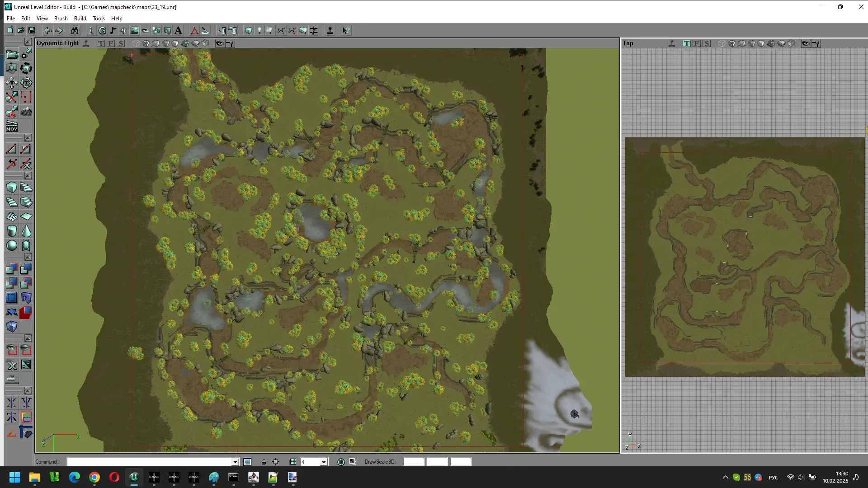
Task: Collapse the CSG operations group arrow
Action: [x=28, y=257]
